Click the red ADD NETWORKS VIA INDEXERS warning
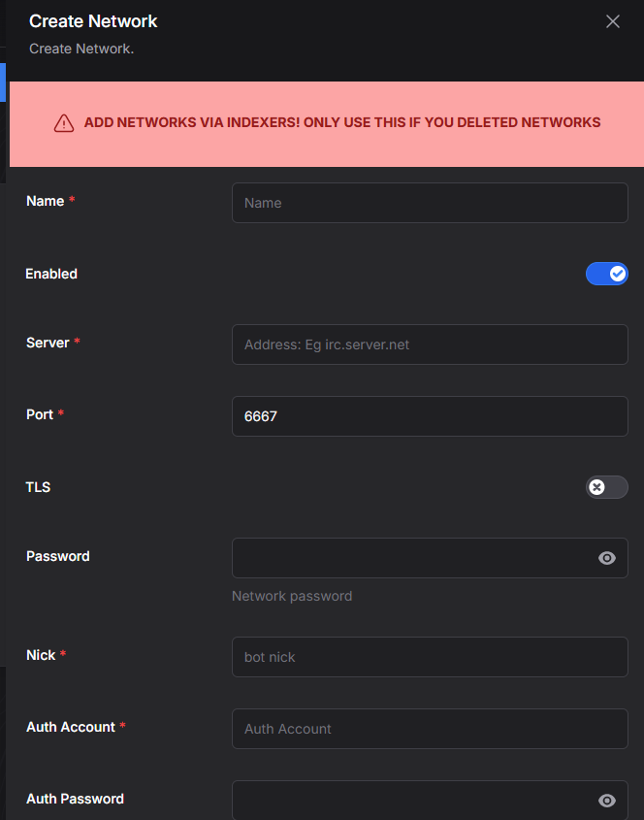644x820 pixels. 342,122
